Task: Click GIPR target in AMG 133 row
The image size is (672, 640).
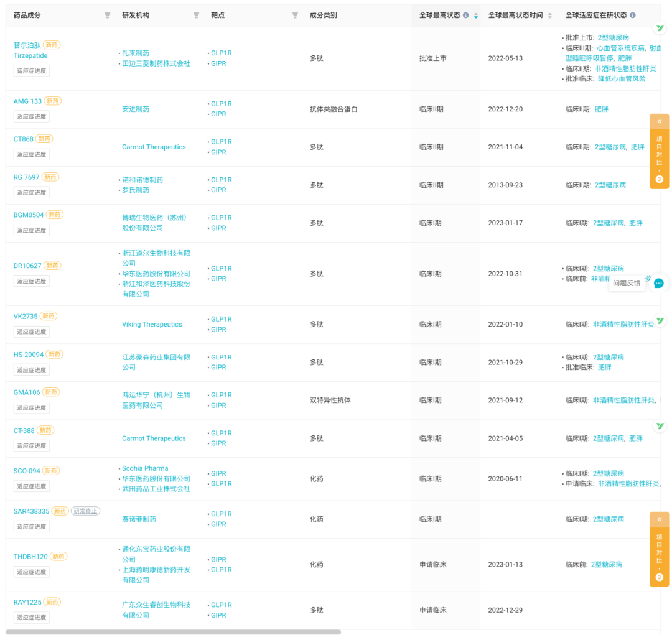Action: click(218, 114)
